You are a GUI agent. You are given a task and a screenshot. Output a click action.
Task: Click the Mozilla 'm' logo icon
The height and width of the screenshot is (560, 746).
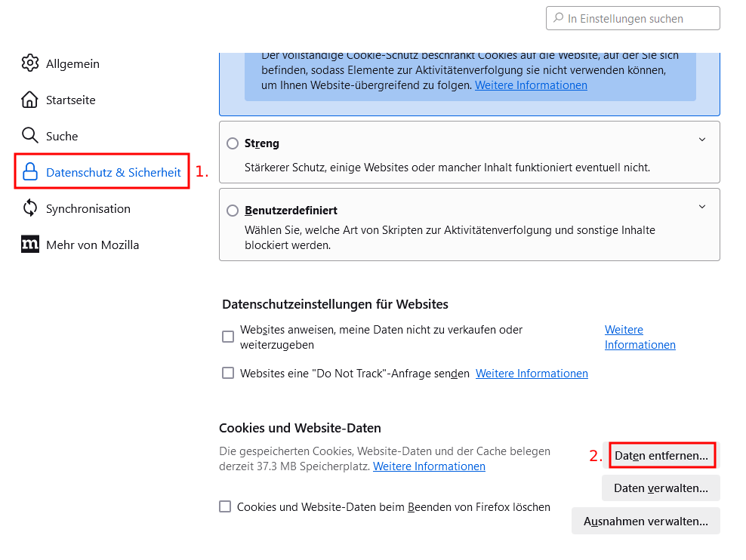pos(30,245)
